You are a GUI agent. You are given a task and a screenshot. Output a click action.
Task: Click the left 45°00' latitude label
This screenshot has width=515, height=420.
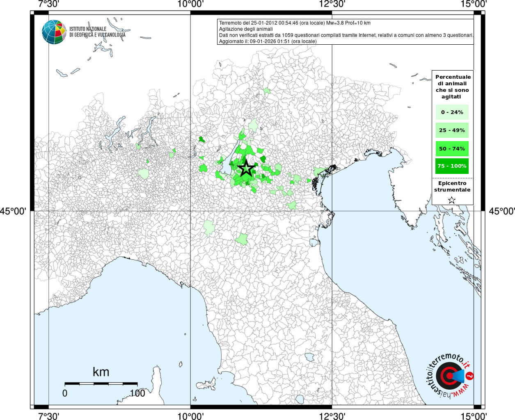(13, 211)
